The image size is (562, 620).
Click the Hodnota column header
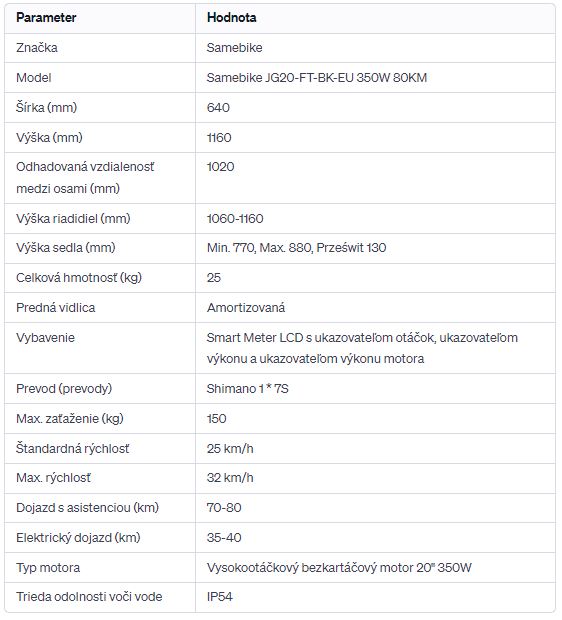(232, 18)
